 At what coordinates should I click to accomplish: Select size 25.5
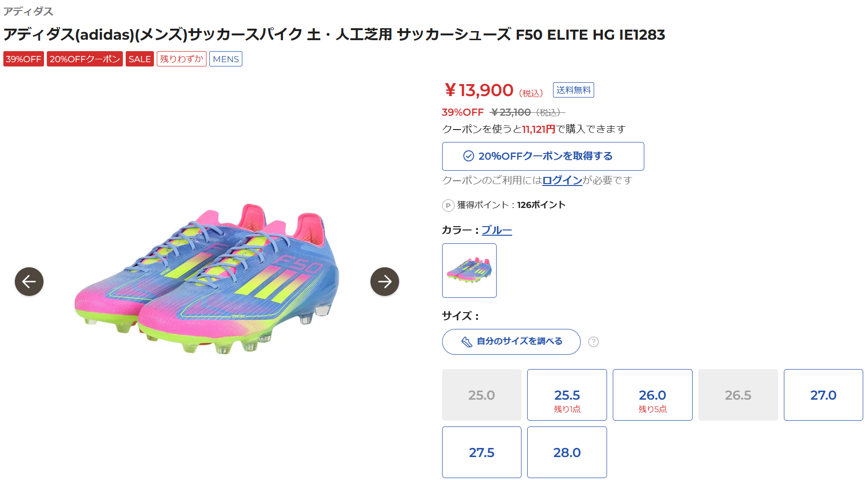tap(567, 395)
